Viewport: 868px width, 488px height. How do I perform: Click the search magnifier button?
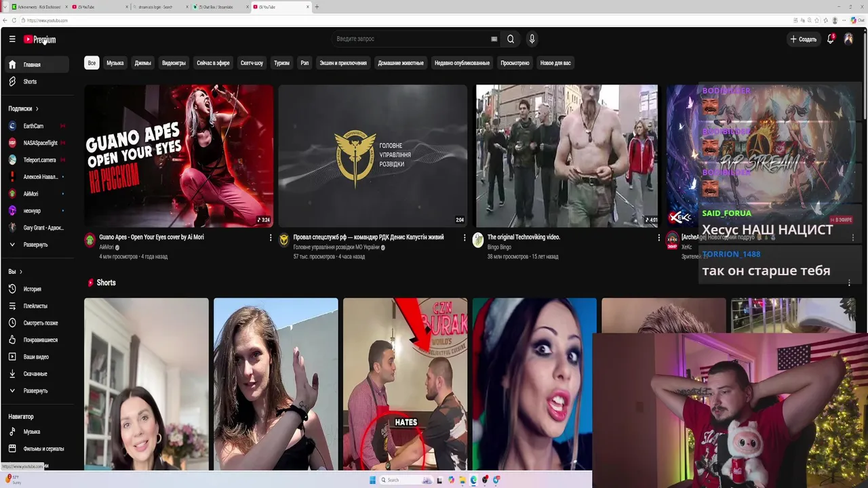click(x=511, y=39)
